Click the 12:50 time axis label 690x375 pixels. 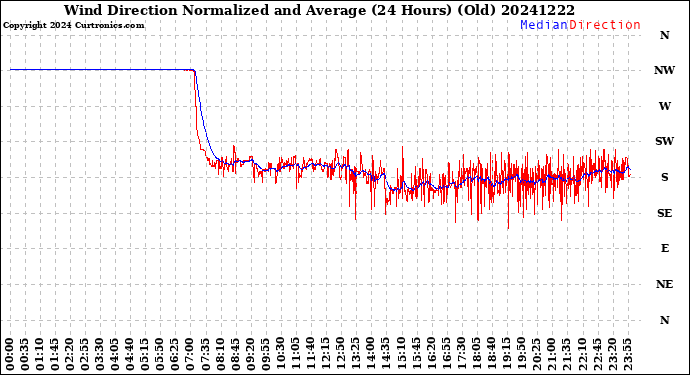pos(341,354)
